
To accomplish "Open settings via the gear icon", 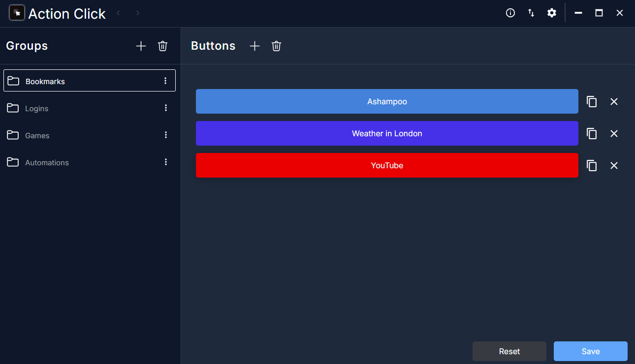I will pos(552,13).
